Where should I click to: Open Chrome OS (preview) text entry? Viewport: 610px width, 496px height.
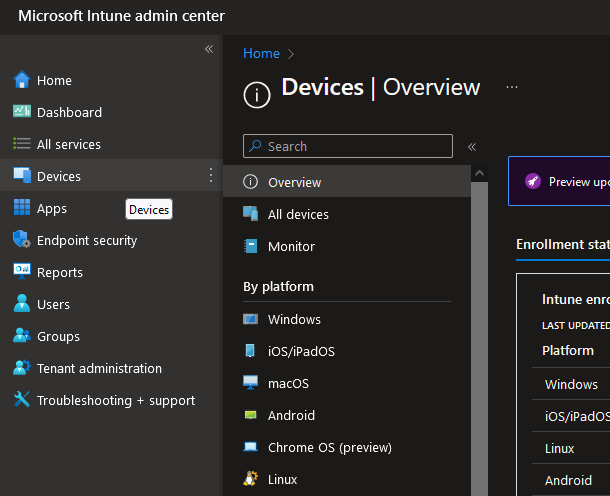(x=330, y=447)
